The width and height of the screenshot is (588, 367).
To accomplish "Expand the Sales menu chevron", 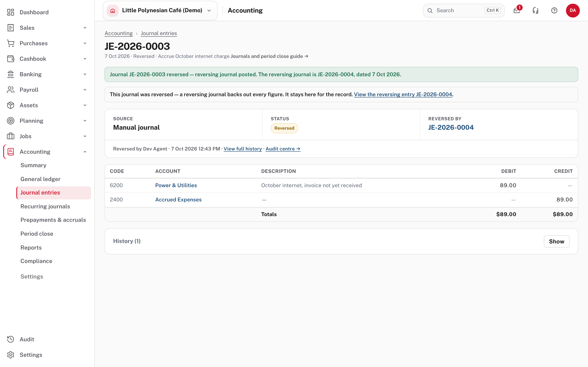I will click(x=85, y=28).
